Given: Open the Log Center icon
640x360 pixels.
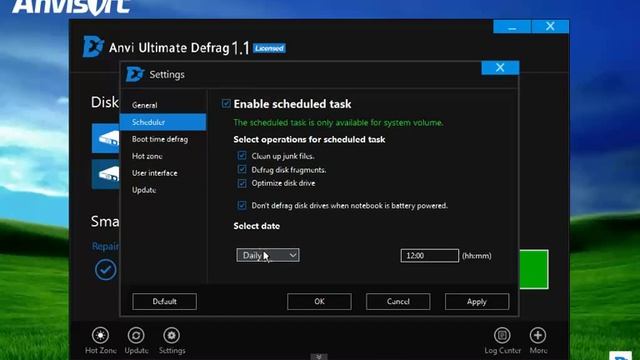Looking at the screenshot, I should pyautogui.click(x=502, y=336).
